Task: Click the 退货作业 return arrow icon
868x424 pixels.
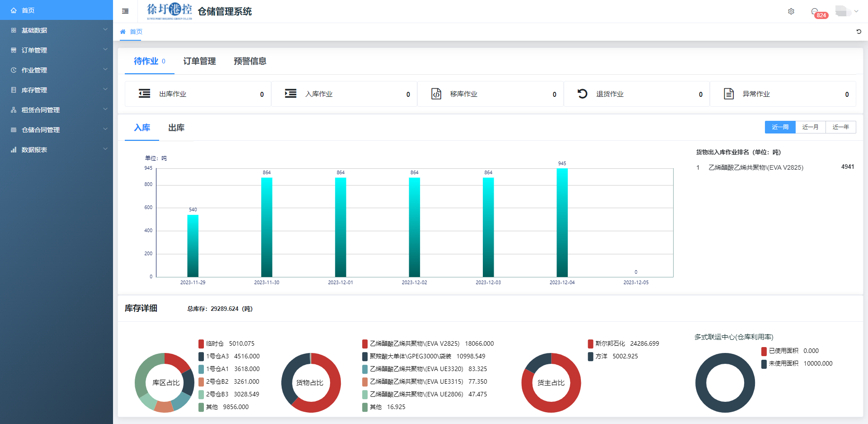Action: click(x=582, y=94)
